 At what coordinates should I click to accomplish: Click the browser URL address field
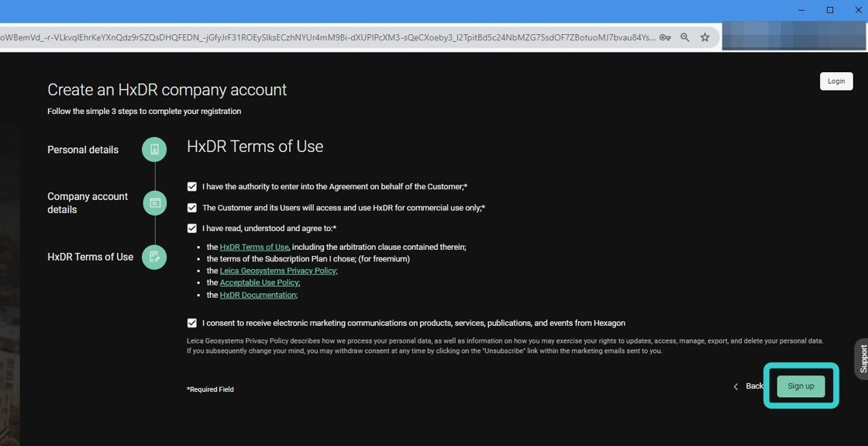pyautogui.click(x=326, y=37)
